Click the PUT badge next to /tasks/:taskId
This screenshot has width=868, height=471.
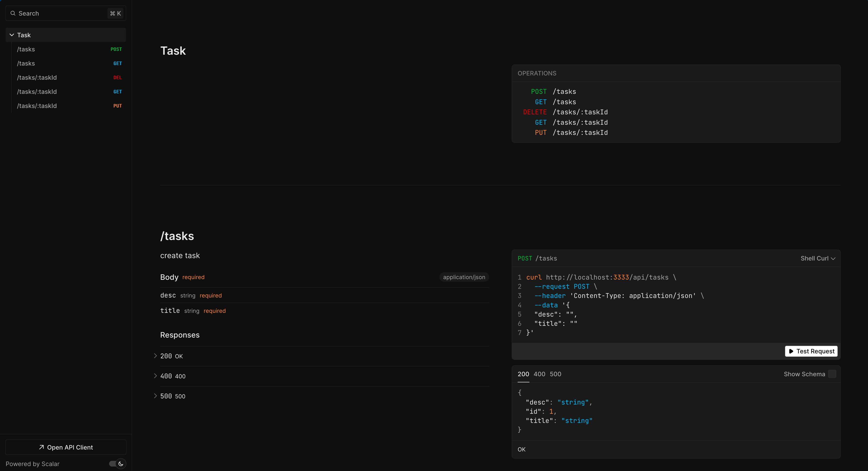click(118, 106)
